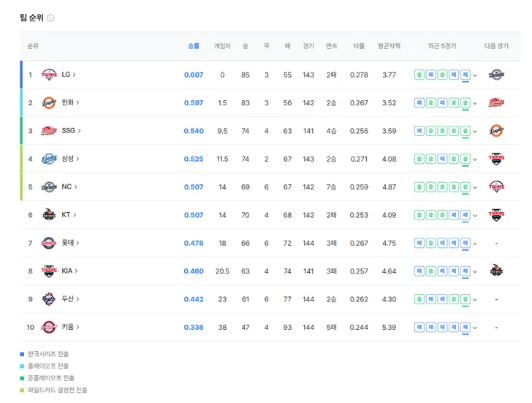Open next-game opponent logo in LG row

[x=496, y=75]
